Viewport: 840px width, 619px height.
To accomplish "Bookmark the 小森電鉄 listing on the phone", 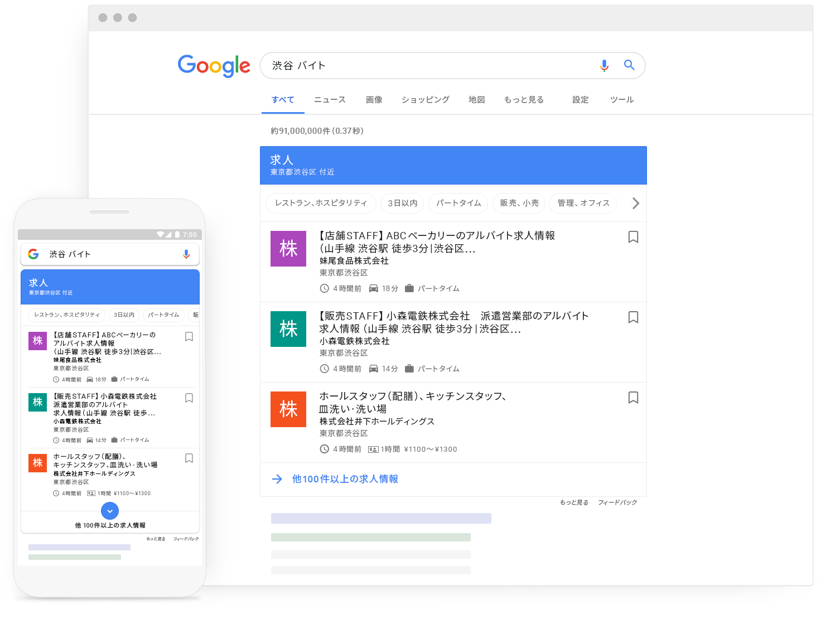I will point(189,398).
